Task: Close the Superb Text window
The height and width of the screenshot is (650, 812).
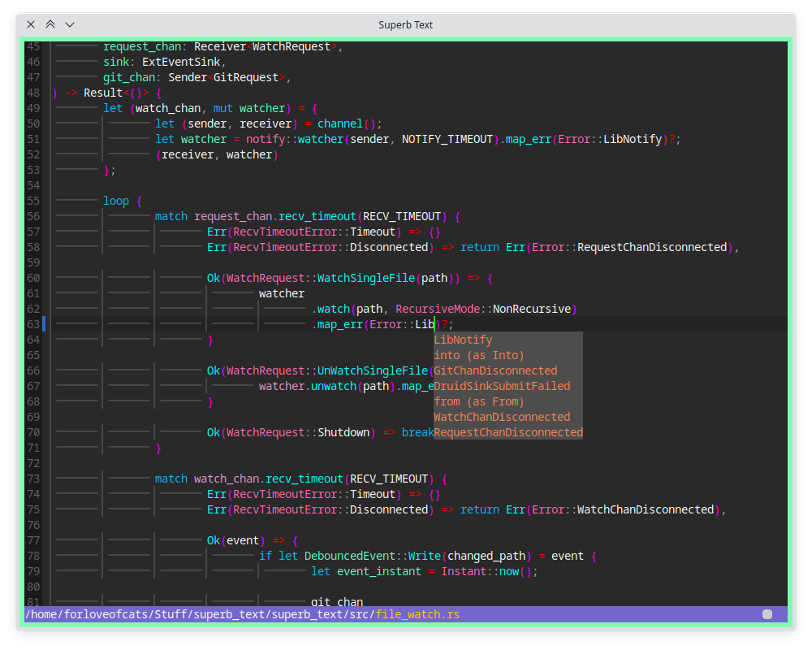Action: click(31, 24)
